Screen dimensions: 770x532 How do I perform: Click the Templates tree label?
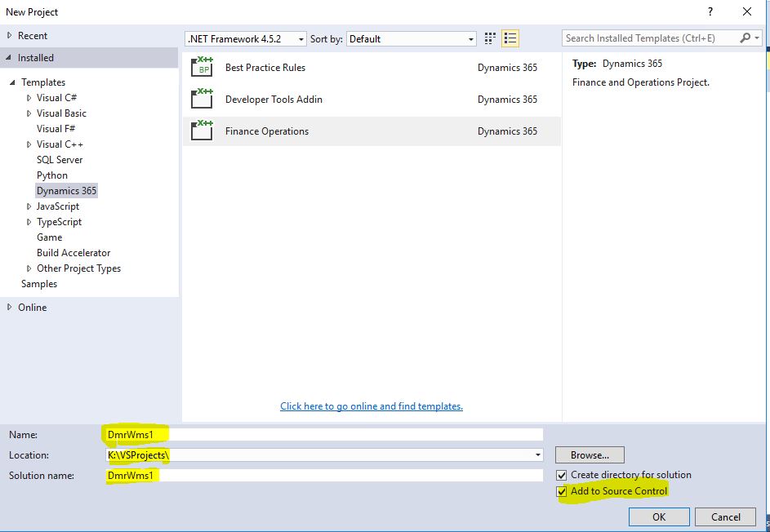point(43,82)
